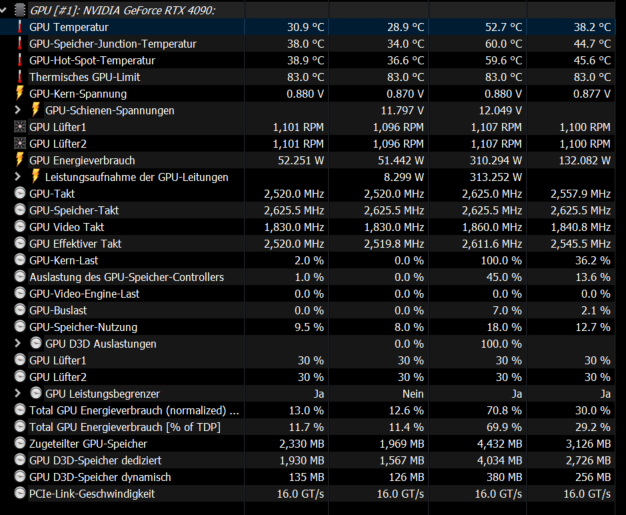Click the thermometer icon beside GPU Temperatur
Screen dimensions: 626x515
click(20, 27)
